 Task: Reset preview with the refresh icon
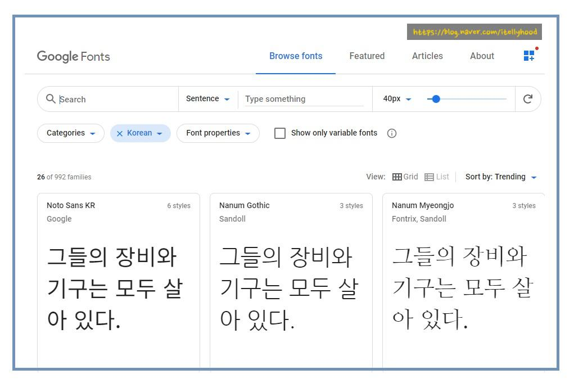tap(527, 99)
